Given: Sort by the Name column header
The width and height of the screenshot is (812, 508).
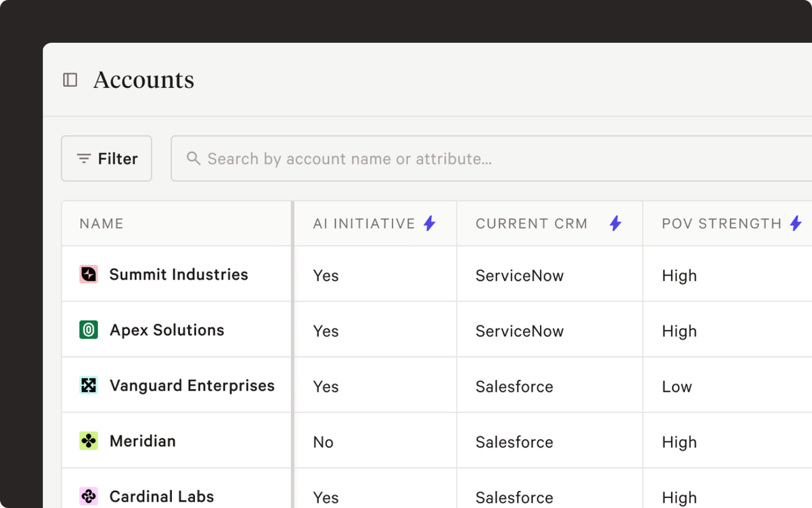Looking at the screenshot, I should [101, 224].
